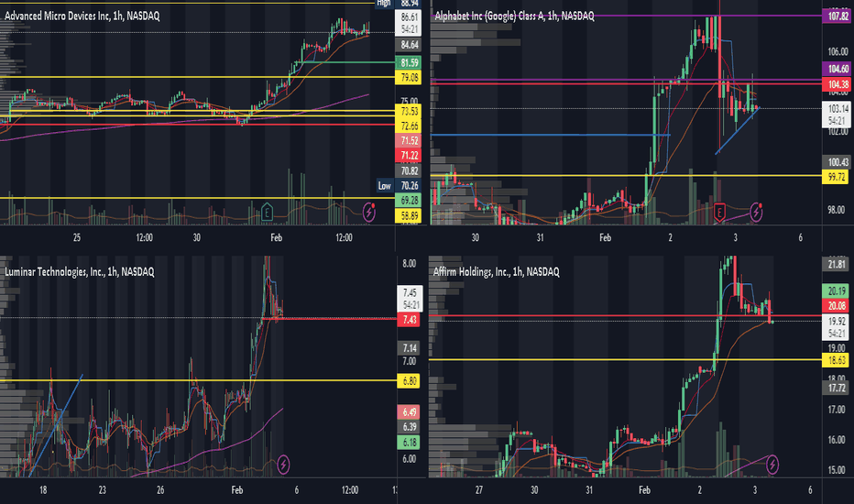Viewport: 854px width, 504px height.
Task: Click the yellow 58.89 price label
Action: [x=409, y=215]
